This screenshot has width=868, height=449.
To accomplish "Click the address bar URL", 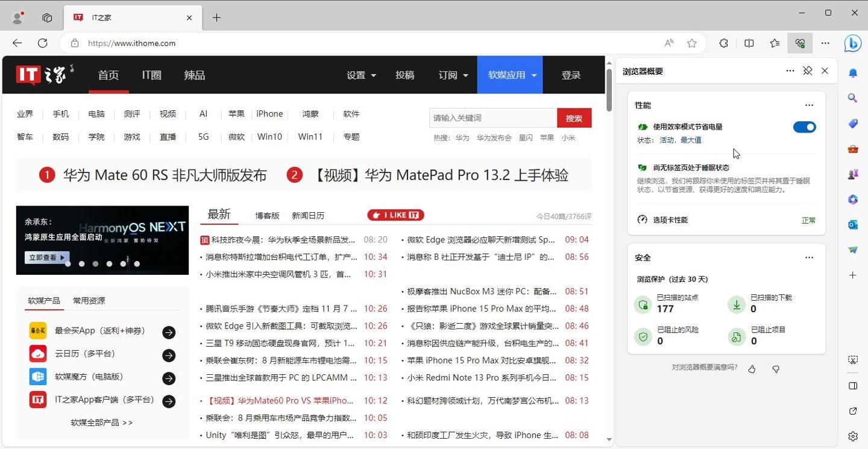I will click(x=131, y=43).
